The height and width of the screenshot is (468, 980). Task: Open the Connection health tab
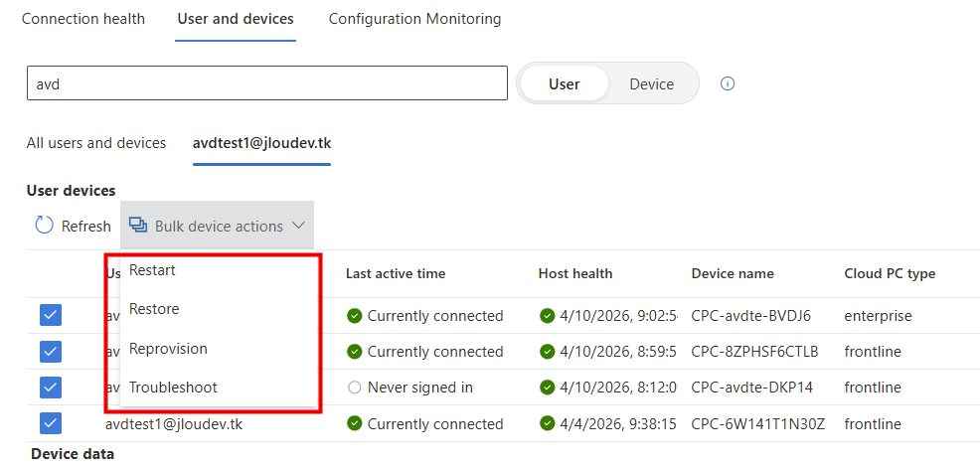pos(83,19)
